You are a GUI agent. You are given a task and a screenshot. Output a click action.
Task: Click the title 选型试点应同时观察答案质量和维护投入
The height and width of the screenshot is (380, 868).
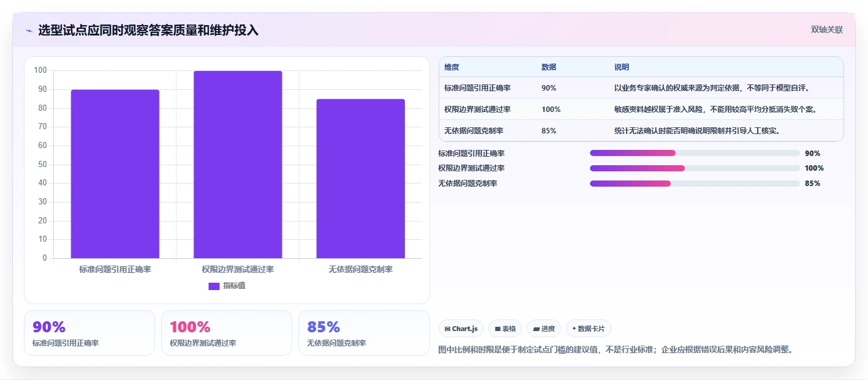pos(148,31)
